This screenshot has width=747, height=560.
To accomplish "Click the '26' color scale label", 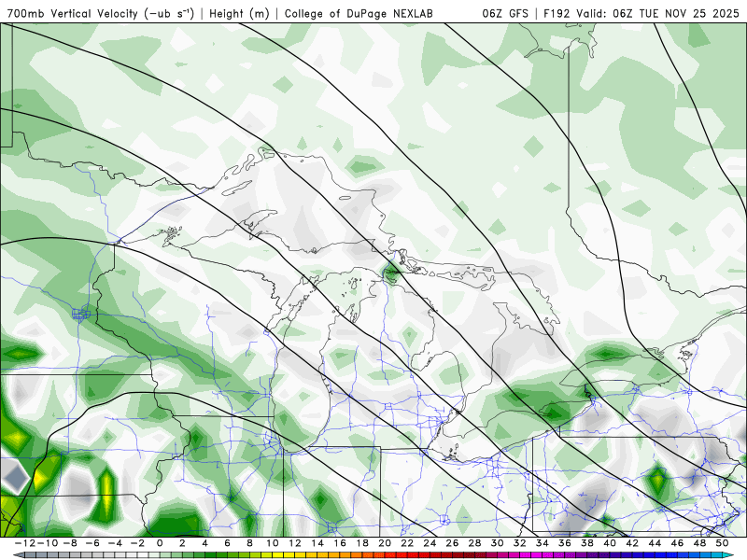I will click(x=452, y=543).
